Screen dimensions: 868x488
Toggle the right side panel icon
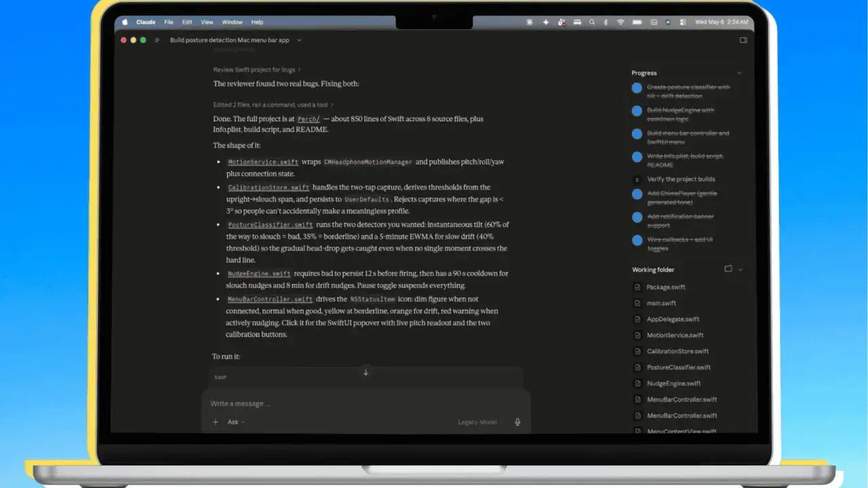click(x=743, y=40)
